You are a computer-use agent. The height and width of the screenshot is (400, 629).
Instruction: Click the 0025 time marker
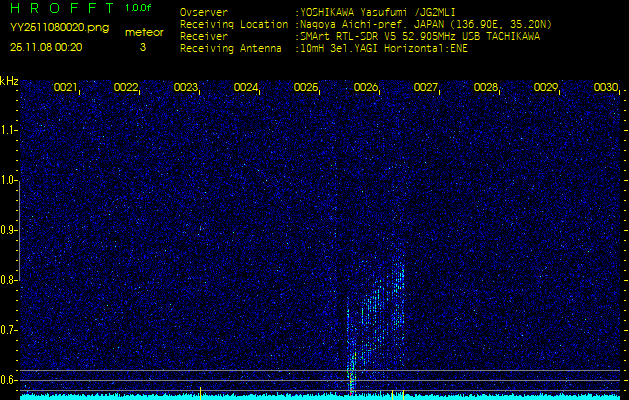coord(306,87)
